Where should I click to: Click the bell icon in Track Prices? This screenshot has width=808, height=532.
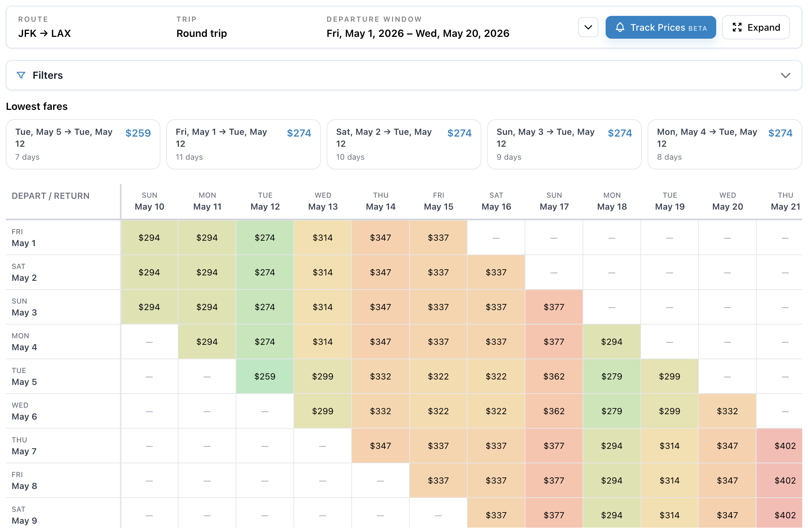point(620,27)
